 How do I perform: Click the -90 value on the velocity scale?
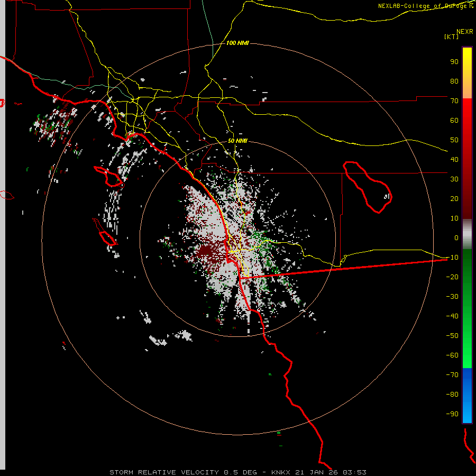point(452,414)
